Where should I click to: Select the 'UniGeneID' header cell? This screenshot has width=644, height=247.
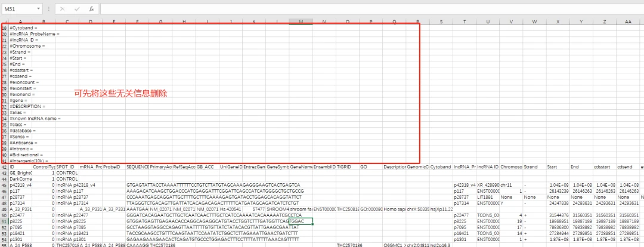point(231,168)
